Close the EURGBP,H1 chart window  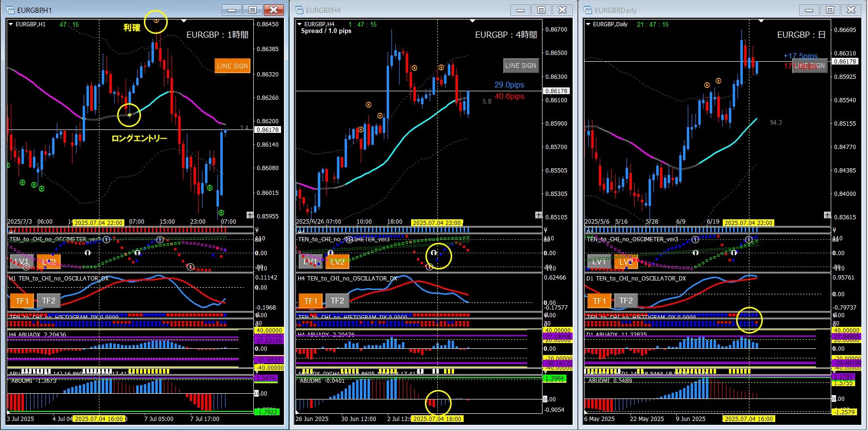pos(274,10)
